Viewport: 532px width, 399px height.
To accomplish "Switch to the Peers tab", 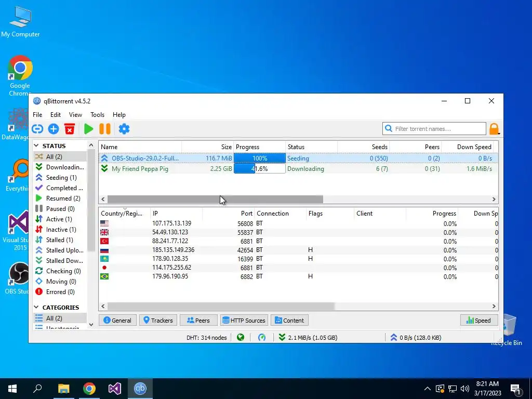I will (x=198, y=320).
